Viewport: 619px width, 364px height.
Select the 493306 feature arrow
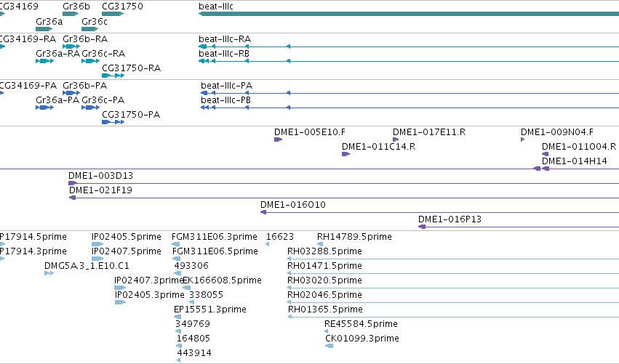click(177, 273)
